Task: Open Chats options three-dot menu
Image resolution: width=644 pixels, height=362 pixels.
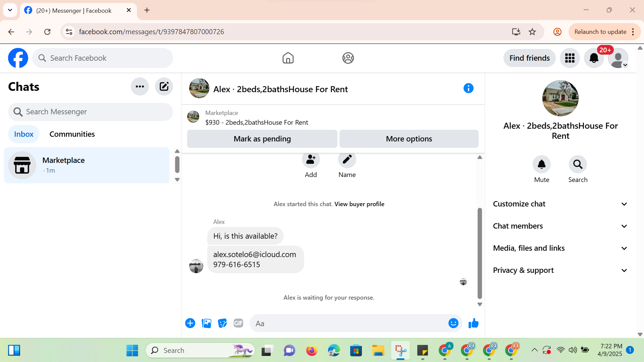Action: (140, 86)
